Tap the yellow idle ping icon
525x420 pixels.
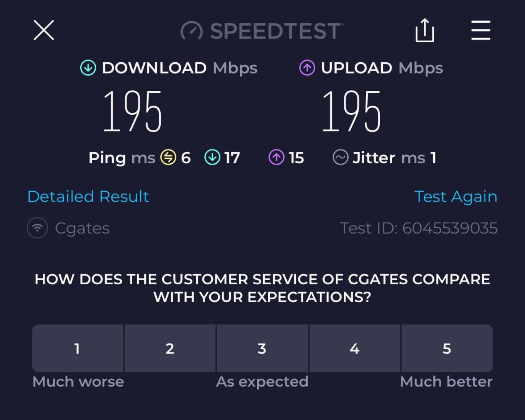point(168,157)
